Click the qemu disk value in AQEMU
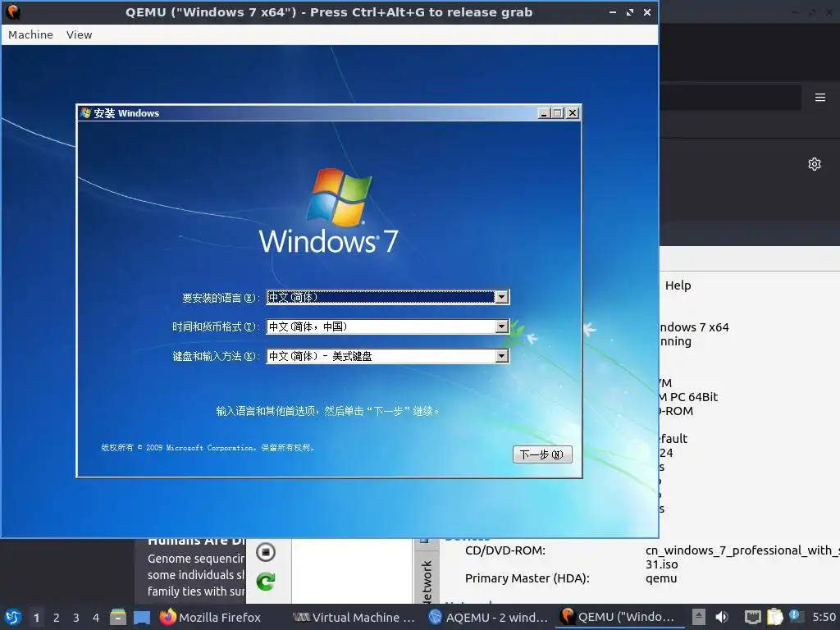This screenshot has width=840, height=630. [x=661, y=578]
